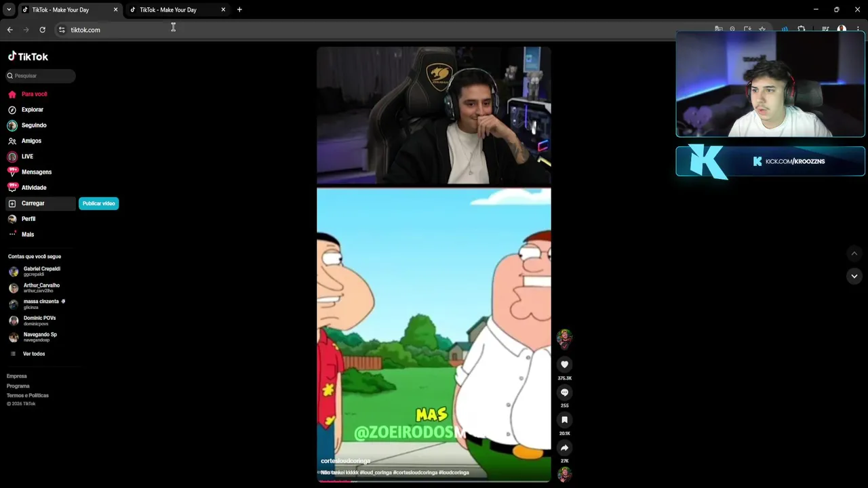This screenshot has height=488, width=868.
Task: Open the corteslouddcoringa username on video
Action: click(x=345, y=461)
